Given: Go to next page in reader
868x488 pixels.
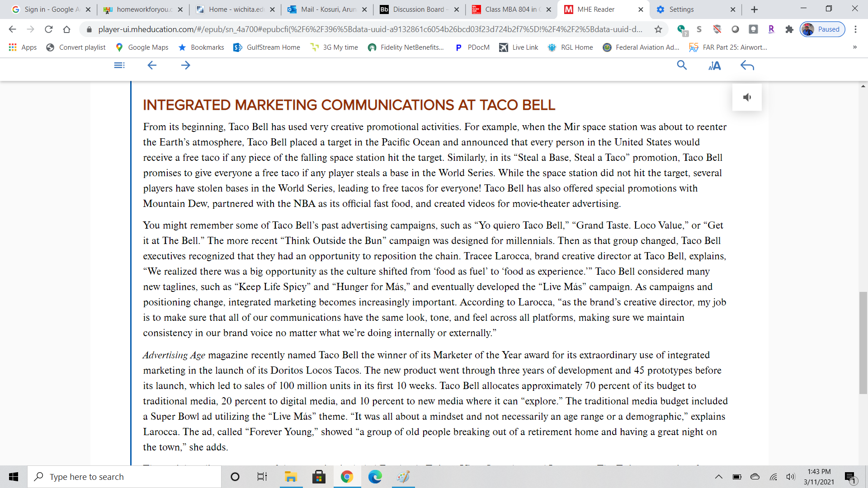Looking at the screenshot, I should tap(185, 66).
